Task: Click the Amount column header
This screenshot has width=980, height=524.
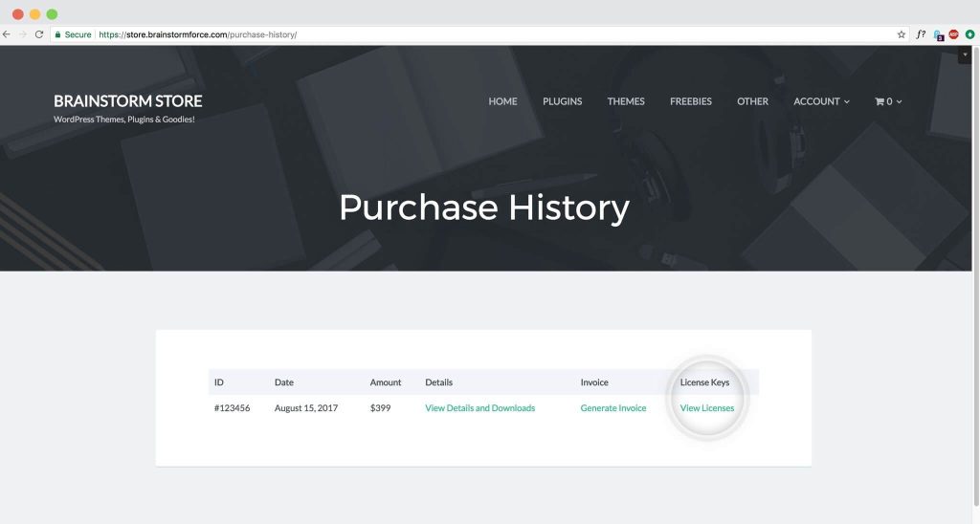Action: (x=386, y=382)
